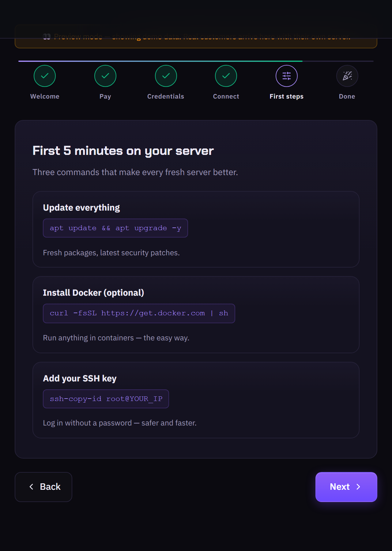392x551 pixels.
Task: Select the Welcome step label
Action: [x=45, y=96]
